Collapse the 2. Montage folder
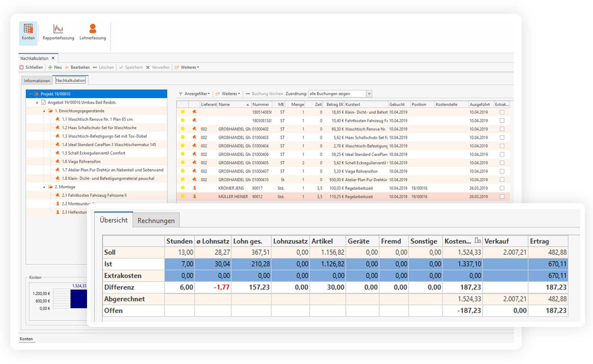The image size is (593, 364). coord(44,187)
